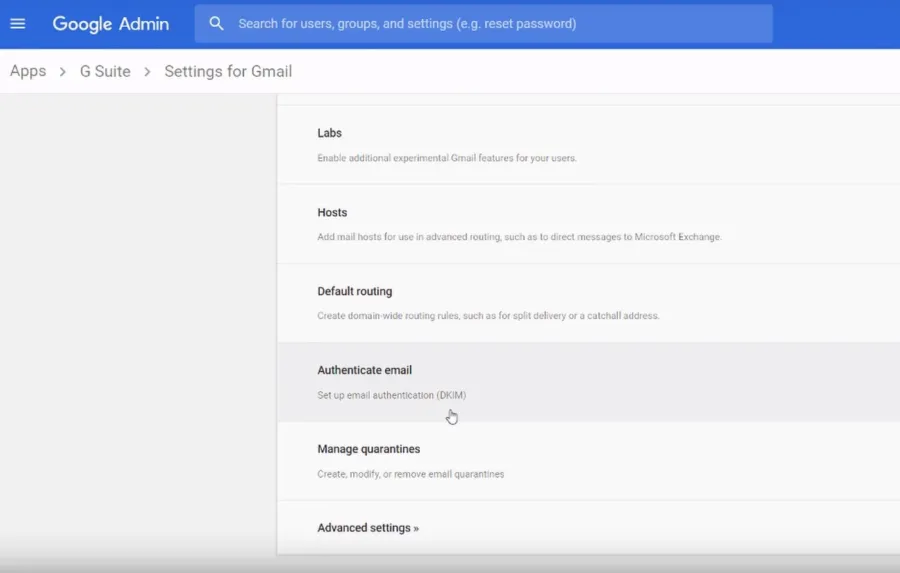Select Settings for Gmail breadcrumb
This screenshot has width=900, height=573.
pos(228,71)
